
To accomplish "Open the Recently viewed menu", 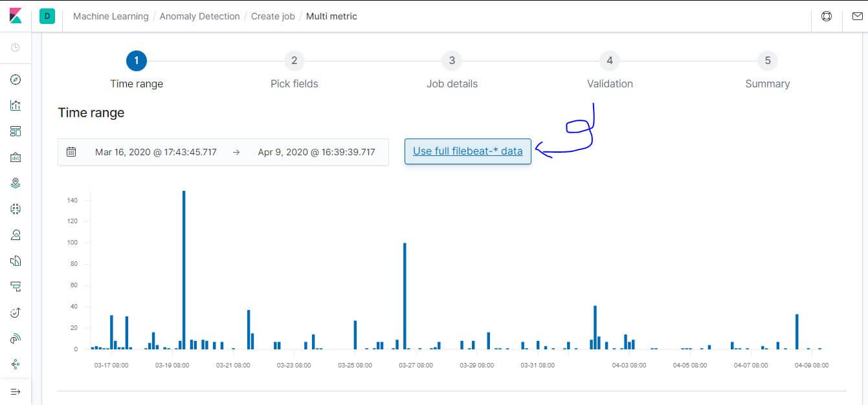I will click(x=16, y=48).
